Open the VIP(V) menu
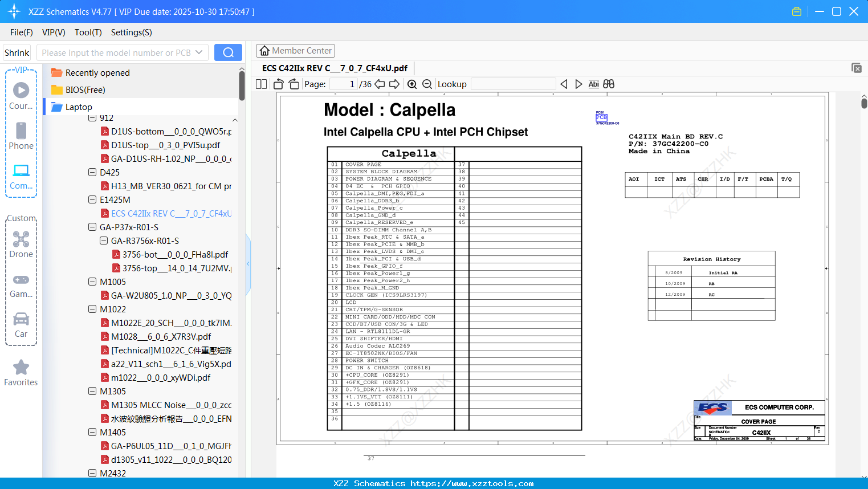Viewport: 868px width, 489px height. coord(54,32)
